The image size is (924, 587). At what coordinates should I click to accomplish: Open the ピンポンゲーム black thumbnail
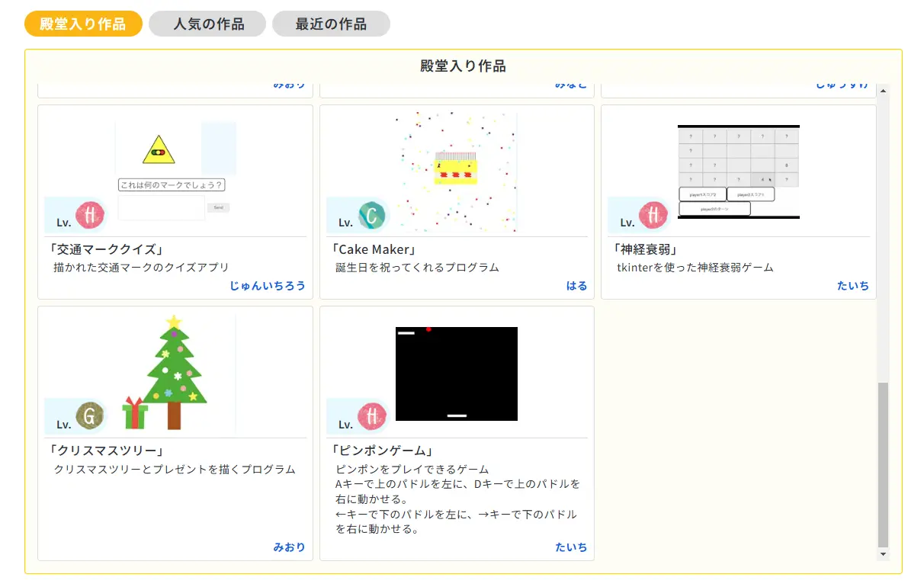[x=457, y=374]
